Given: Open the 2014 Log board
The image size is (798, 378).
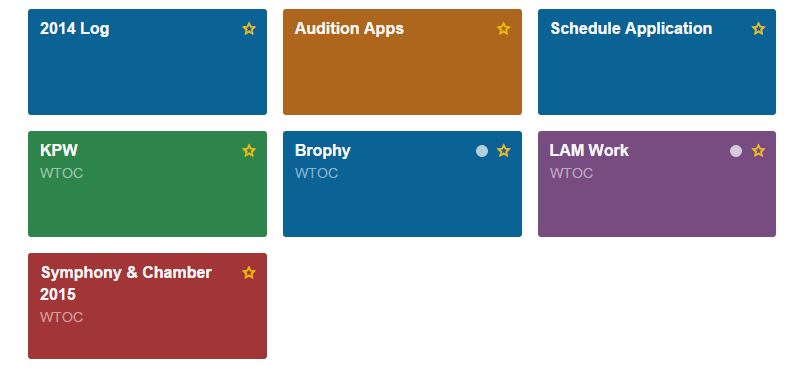Looking at the screenshot, I should [148, 62].
